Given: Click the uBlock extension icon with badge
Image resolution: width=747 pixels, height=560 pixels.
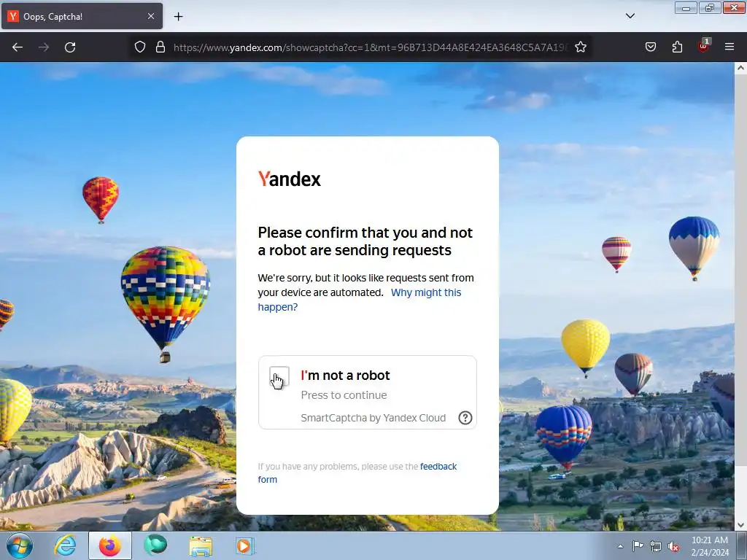Looking at the screenshot, I should point(704,46).
